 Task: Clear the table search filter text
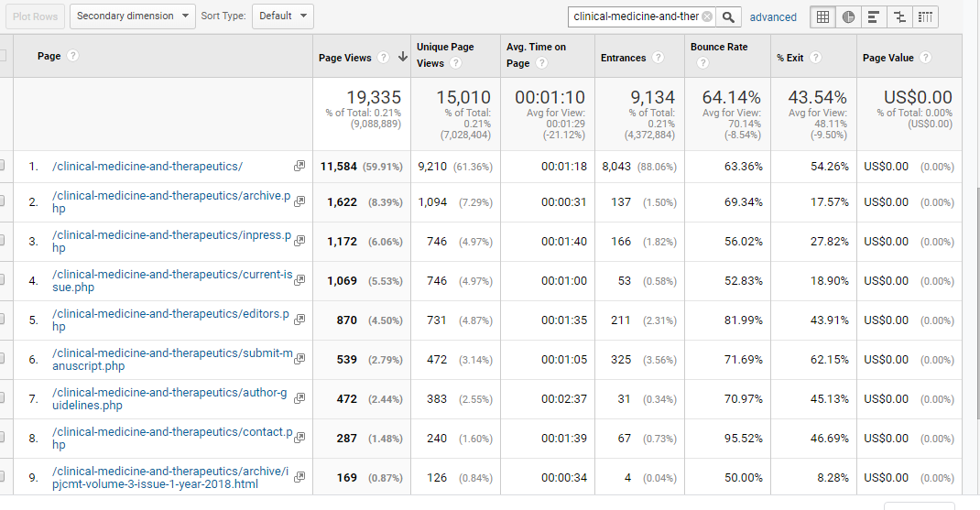(x=707, y=16)
